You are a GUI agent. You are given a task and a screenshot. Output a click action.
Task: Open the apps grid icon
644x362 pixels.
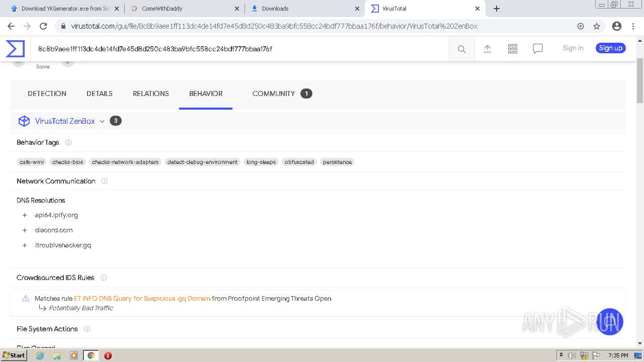pyautogui.click(x=513, y=48)
